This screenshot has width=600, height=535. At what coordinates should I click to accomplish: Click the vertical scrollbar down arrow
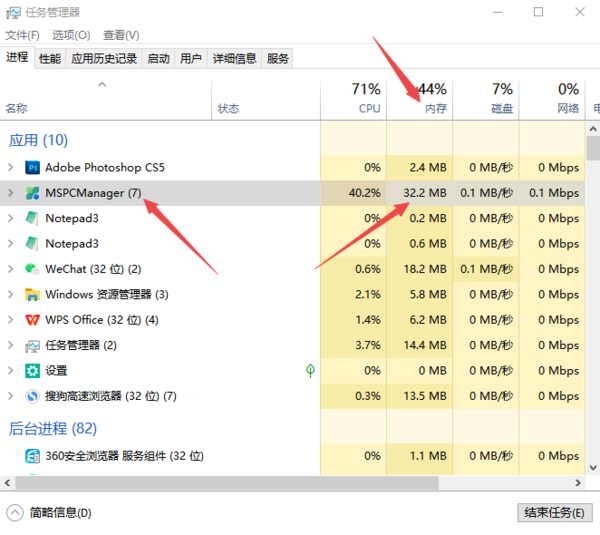(x=593, y=468)
